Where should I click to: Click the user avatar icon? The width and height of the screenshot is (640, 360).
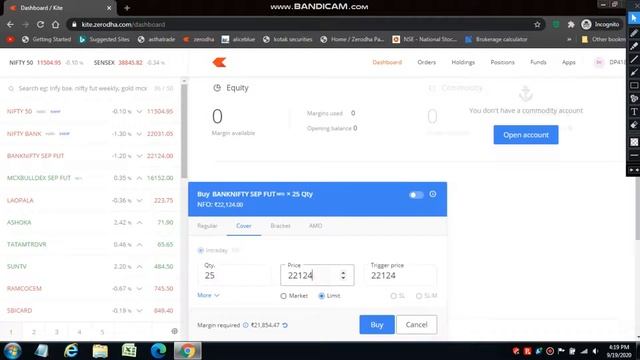tap(599, 62)
